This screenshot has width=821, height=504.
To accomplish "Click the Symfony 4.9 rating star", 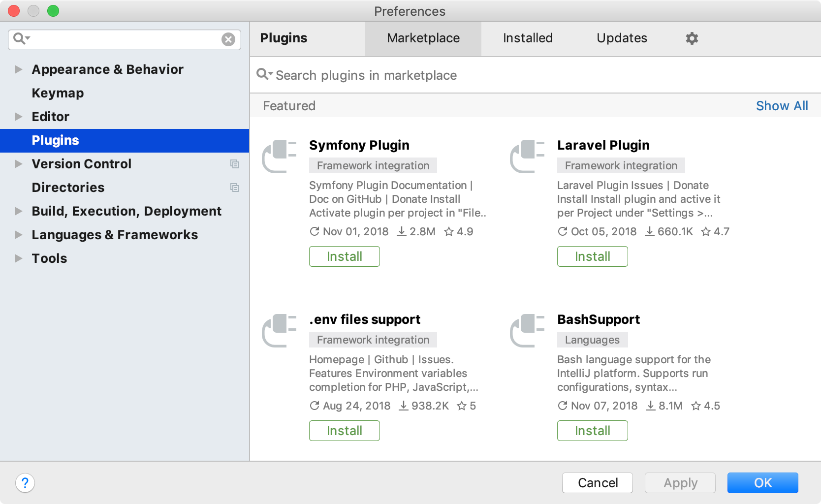I will tap(449, 231).
